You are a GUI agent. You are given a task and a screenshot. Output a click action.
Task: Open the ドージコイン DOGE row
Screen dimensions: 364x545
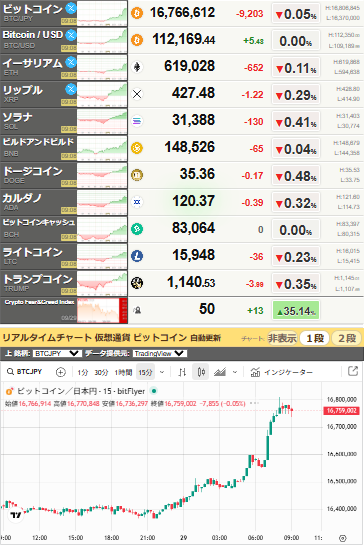click(x=182, y=175)
